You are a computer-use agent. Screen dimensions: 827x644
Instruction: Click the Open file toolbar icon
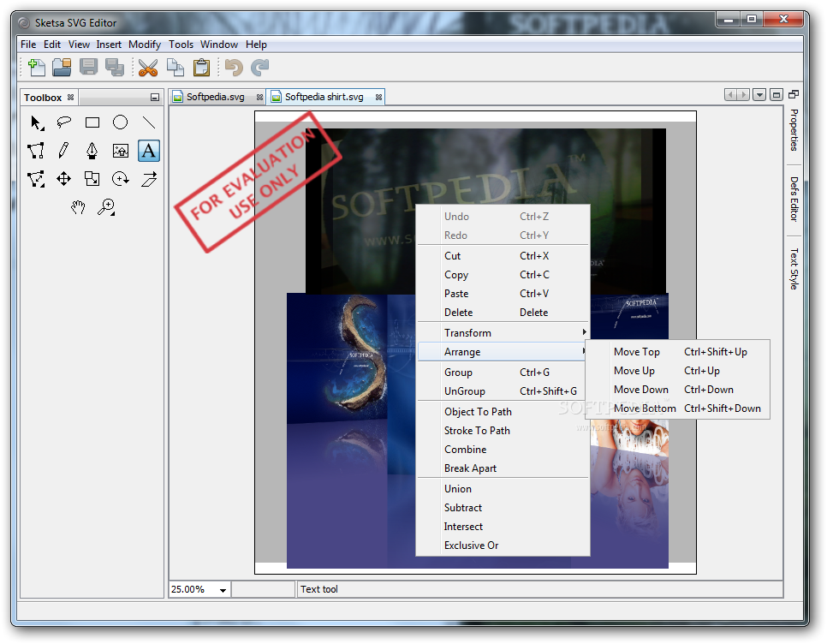point(62,68)
